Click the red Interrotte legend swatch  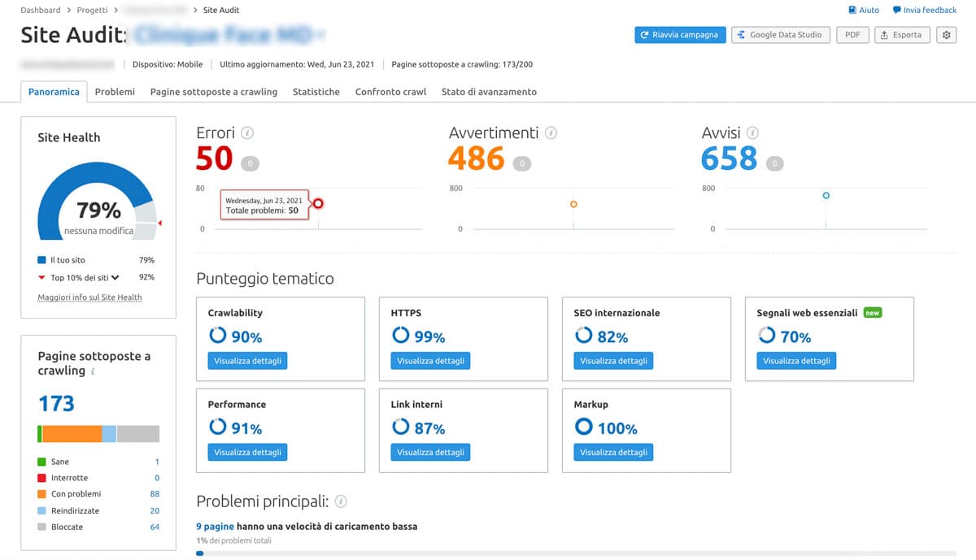tap(41, 478)
